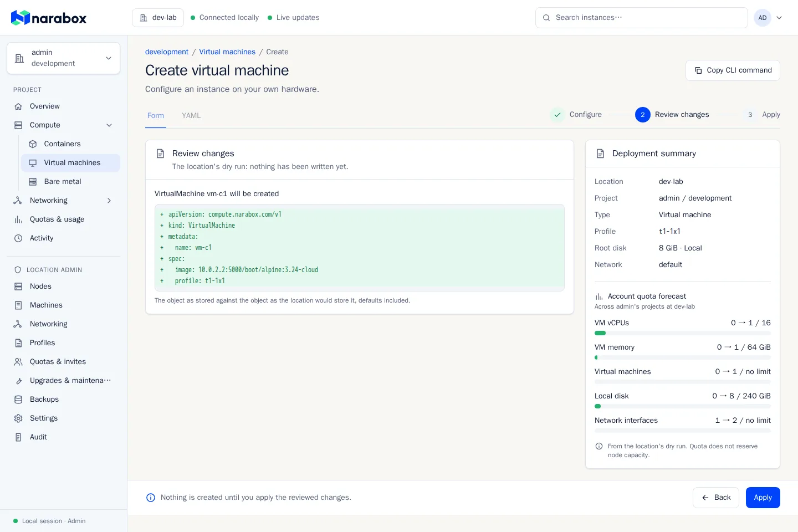Expand the project Networking submenu chevron

point(109,201)
